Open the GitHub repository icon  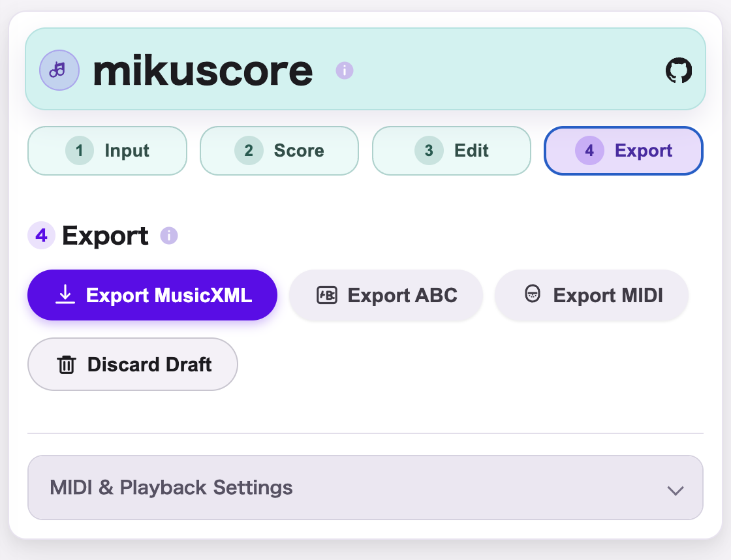[679, 70]
